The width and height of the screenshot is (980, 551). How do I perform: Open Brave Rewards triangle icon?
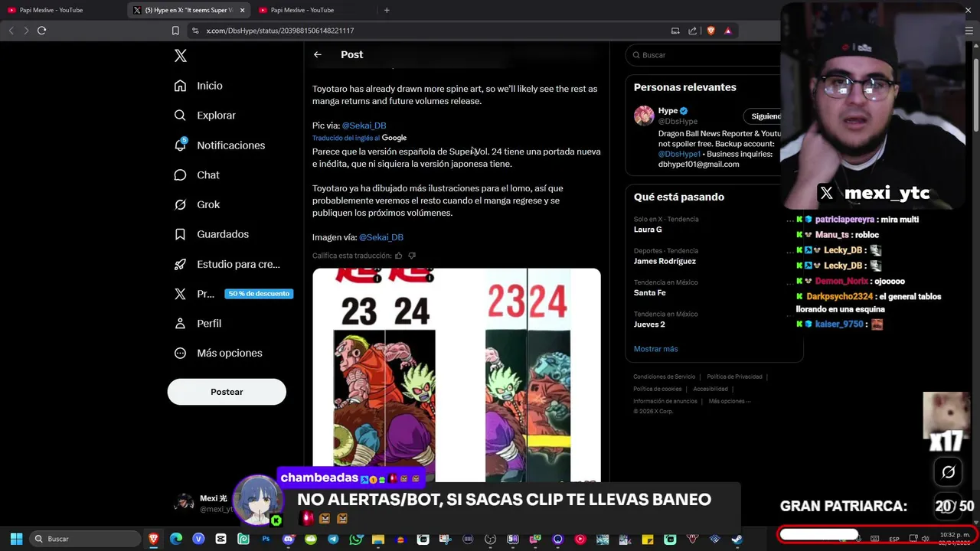pos(728,31)
